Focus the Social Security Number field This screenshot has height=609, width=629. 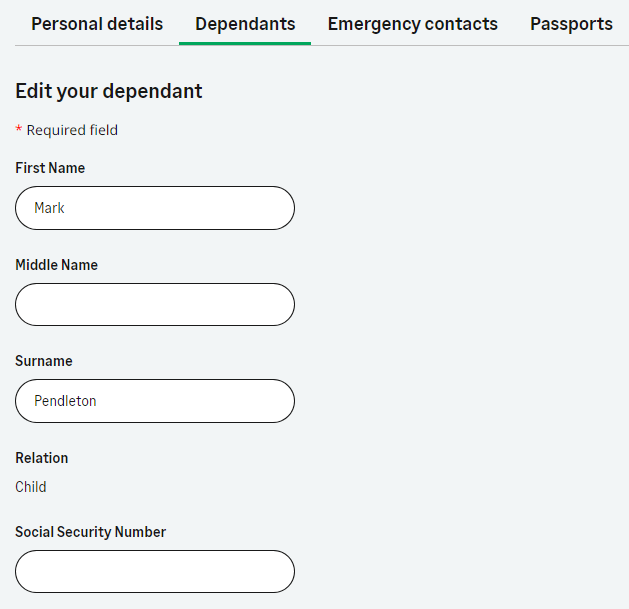coord(155,571)
